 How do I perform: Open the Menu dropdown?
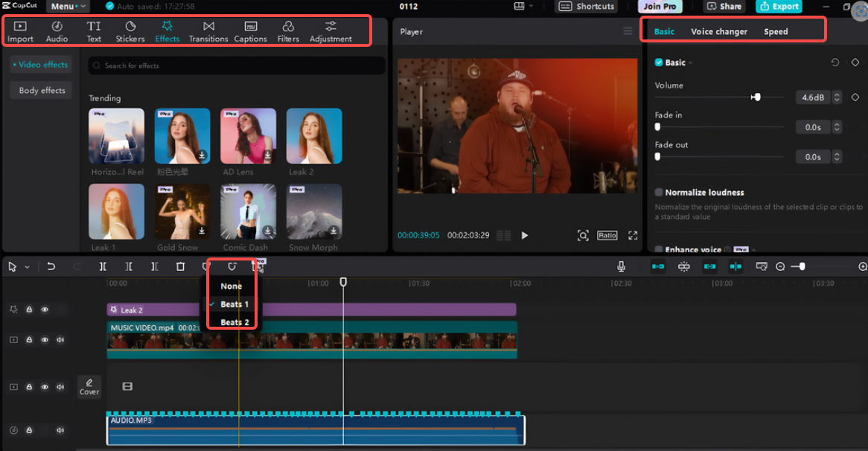pyautogui.click(x=67, y=6)
